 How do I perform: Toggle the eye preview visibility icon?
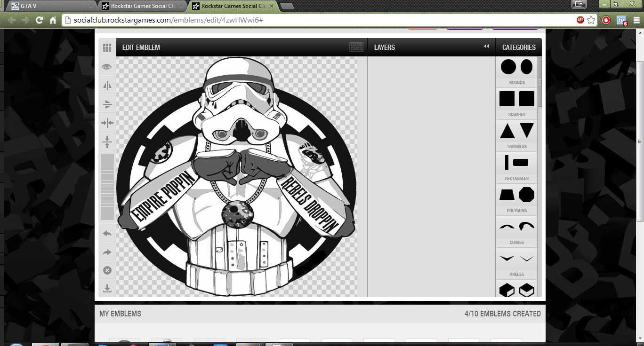point(107,67)
